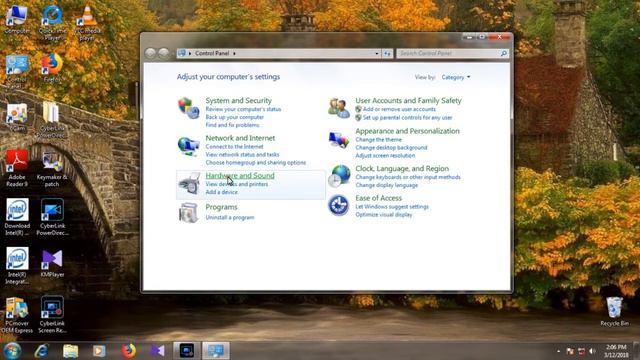Open the Clock, Language, and Region globe icon
The image size is (640, 360).
[339, 176]
